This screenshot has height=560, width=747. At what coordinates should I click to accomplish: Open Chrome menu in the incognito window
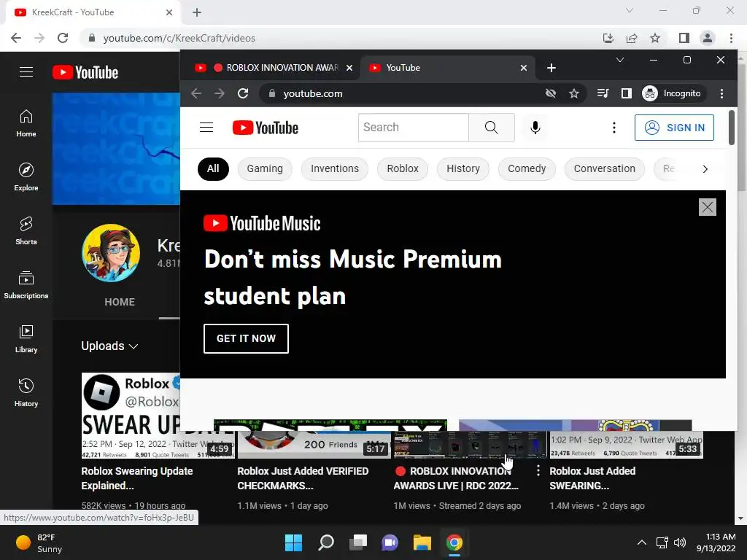click(722, 93)
